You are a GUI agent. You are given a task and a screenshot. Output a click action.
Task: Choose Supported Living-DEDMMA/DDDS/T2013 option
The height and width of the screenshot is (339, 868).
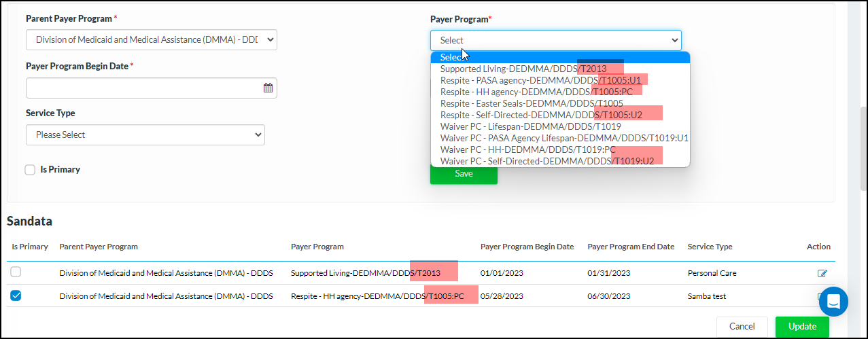(x=523, y=69)
